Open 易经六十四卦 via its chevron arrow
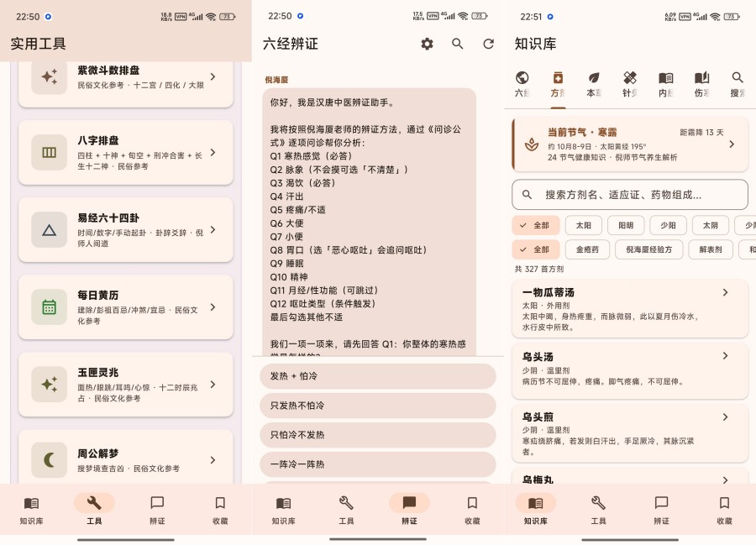Viewport: 756px width, 545px height. point(213,230)
